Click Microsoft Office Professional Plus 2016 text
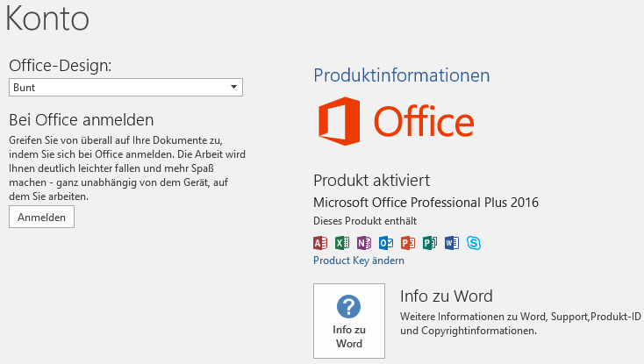644x364 pixels. [x=426, y=203]
